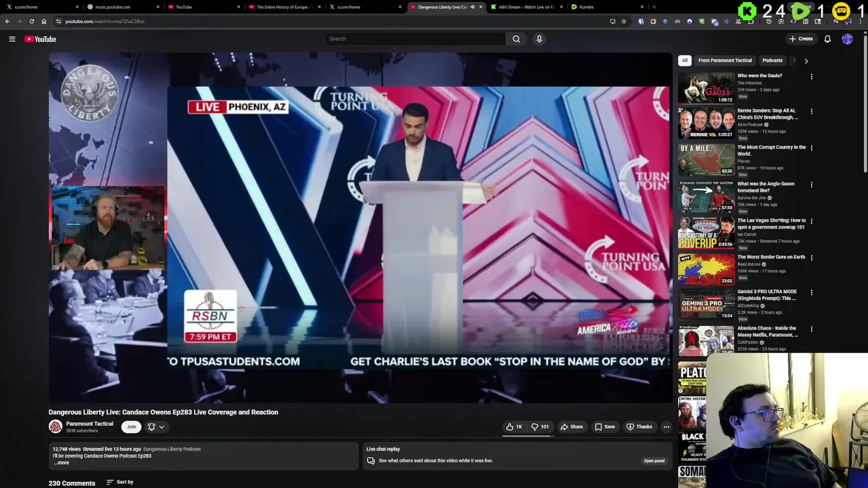Send a Thanks to the creator

click(x=639, y=427)
